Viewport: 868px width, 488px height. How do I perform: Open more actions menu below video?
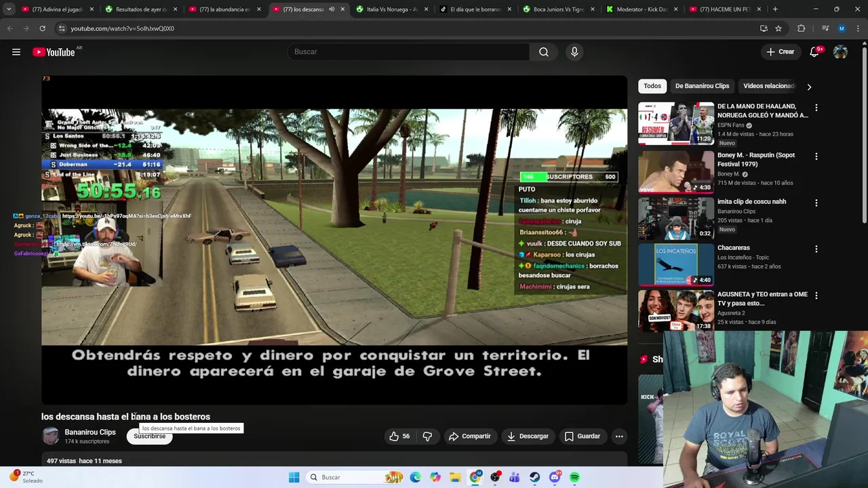coord(619,436)
